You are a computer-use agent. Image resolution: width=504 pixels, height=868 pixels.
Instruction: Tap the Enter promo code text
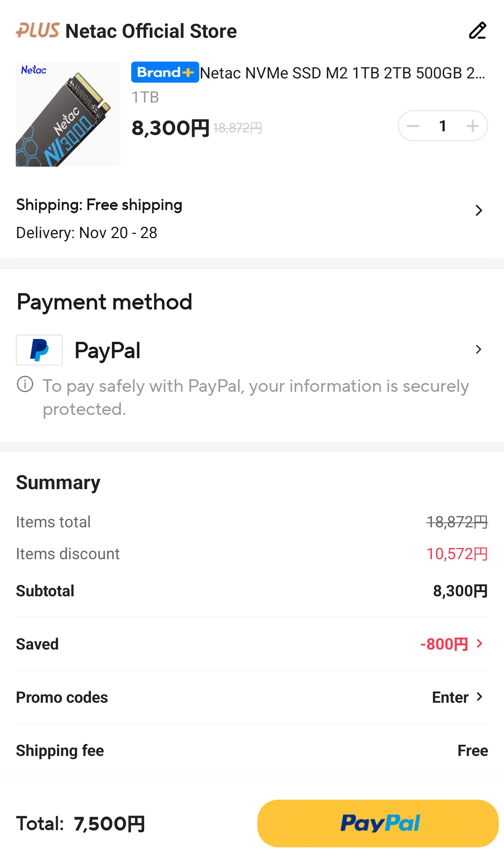(x=450, y=697)
